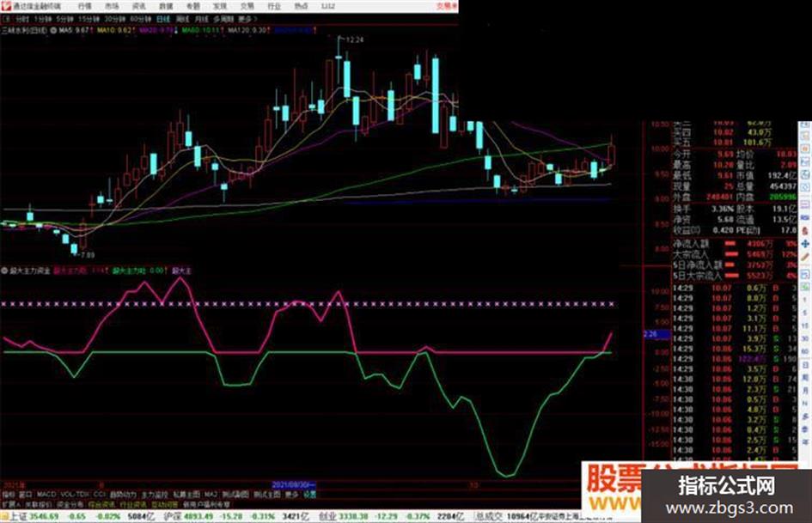Switch to the 15分钟 period
Screen dimensions: 812x523
89,19
